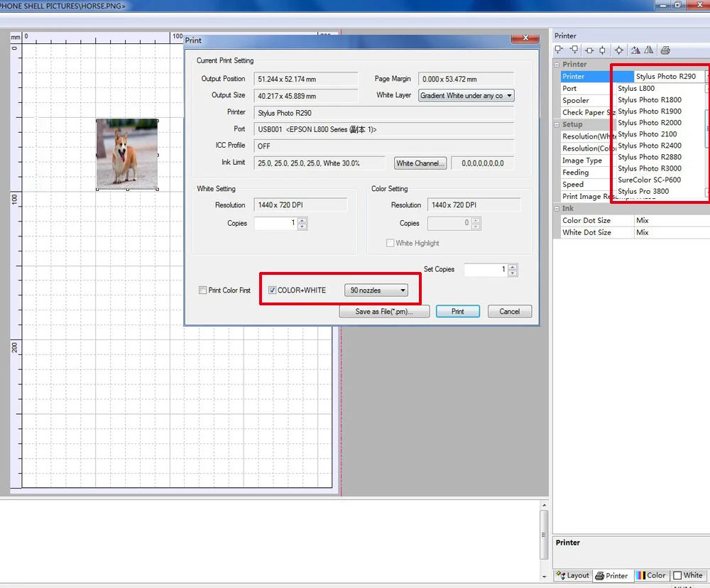The image size is (710, 588).
Task: Close the Print dialog with X
Action: coord(525,38)
